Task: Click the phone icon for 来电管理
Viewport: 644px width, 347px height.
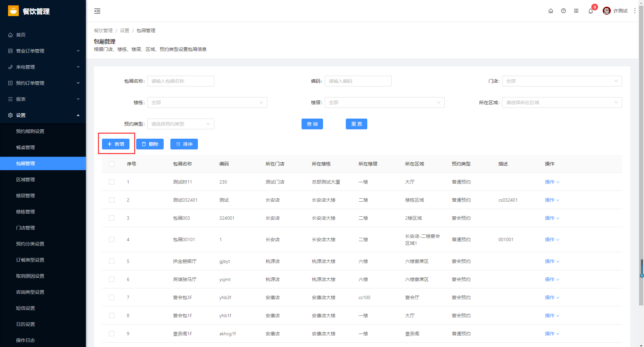Action: (10, 67)
